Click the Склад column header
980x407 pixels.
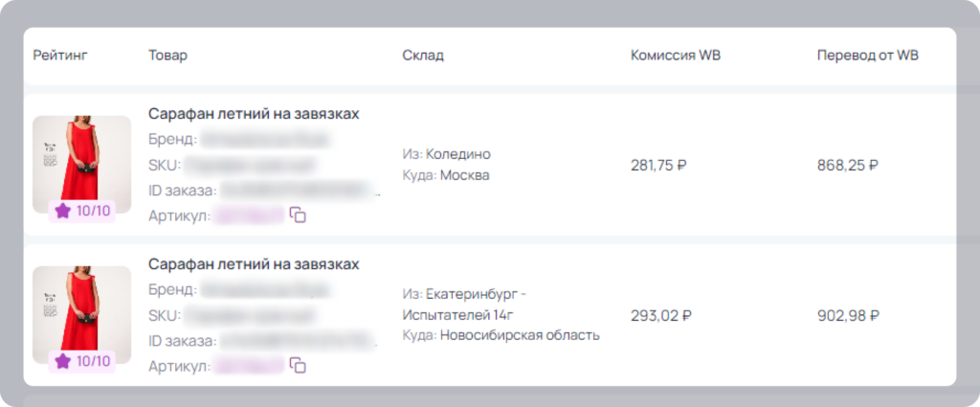click(423, 56)
